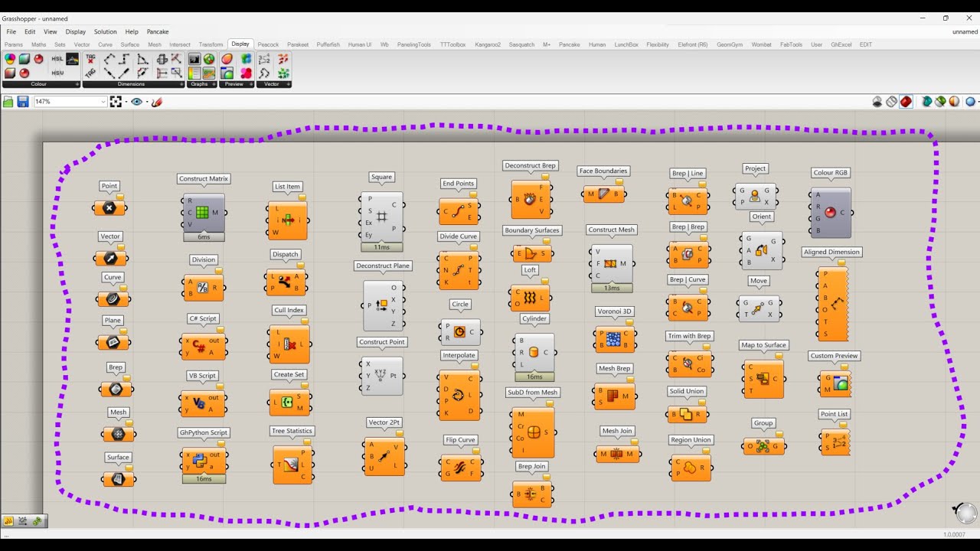Switch to wireframe preview mode icon
The image size is (980, 551).
[891, 102]
